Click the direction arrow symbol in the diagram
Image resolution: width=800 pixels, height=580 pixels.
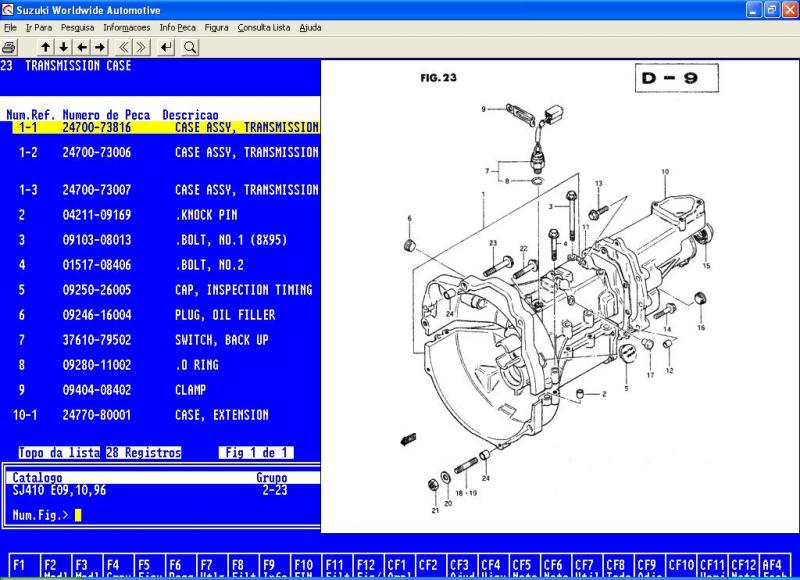[408, 439]
